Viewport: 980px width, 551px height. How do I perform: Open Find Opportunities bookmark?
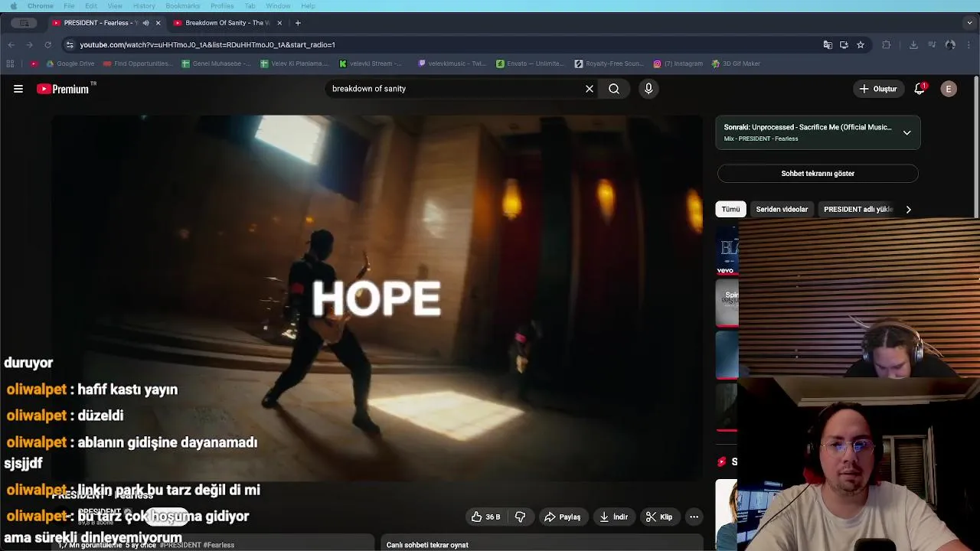139,64
